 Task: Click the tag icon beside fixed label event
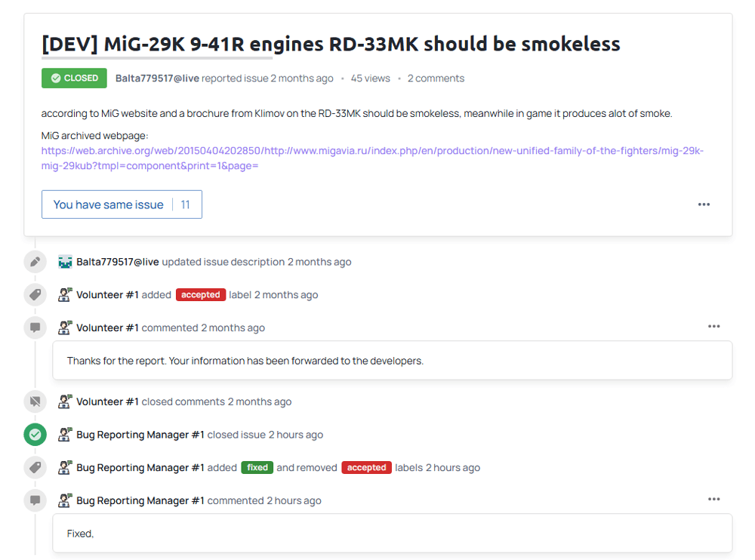(x=35, y=468)
